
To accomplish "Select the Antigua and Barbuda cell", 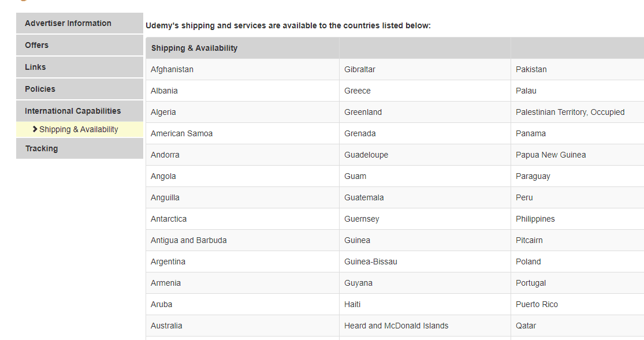I will tap(243, 240).
